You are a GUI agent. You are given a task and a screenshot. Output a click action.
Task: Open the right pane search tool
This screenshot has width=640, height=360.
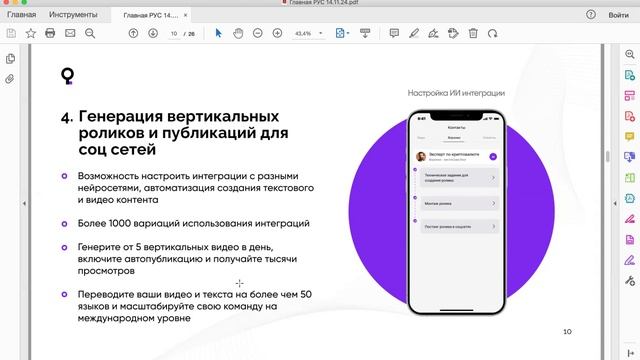click(x=630, y=54)
